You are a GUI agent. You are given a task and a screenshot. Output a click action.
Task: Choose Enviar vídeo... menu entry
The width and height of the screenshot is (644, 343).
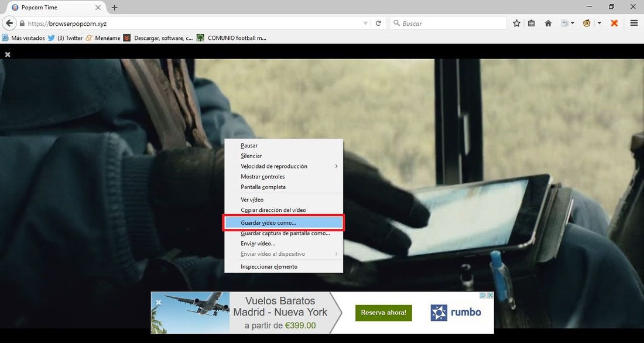point(283,243)
